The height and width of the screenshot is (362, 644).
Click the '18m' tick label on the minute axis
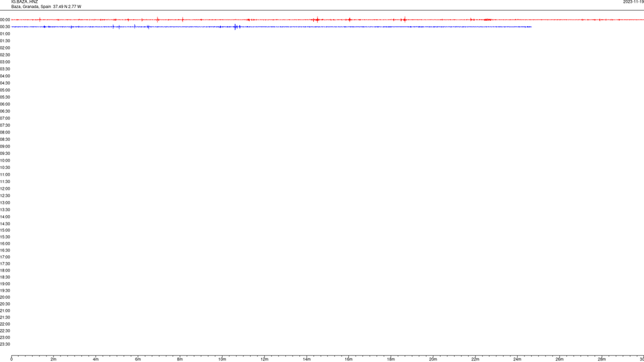click(x=391, y=359)
